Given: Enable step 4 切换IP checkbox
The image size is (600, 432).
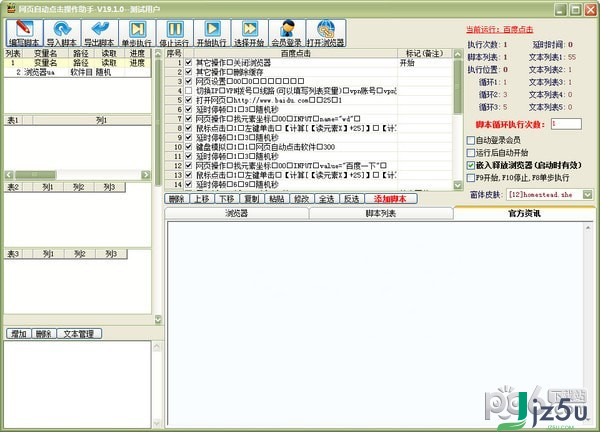Looking at the screenshot, I should tap(189, 90).
